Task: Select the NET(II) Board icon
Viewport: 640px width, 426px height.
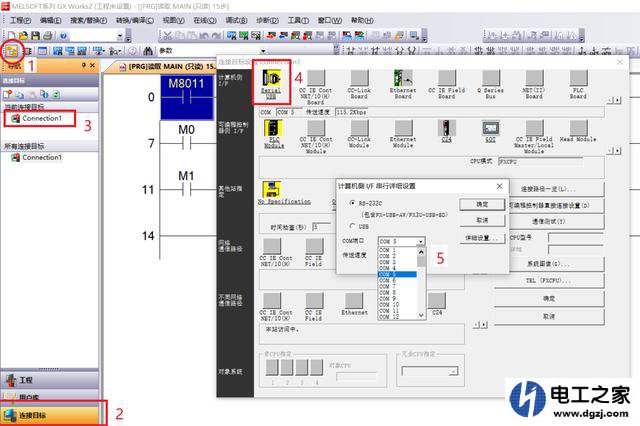Action: (x=534, y=84)
